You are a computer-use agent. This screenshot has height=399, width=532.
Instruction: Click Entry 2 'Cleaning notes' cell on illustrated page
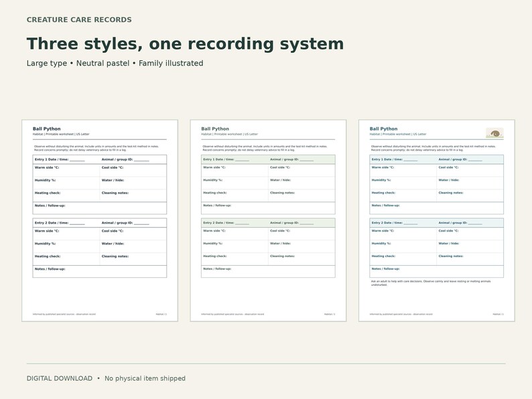click(470, 259)
